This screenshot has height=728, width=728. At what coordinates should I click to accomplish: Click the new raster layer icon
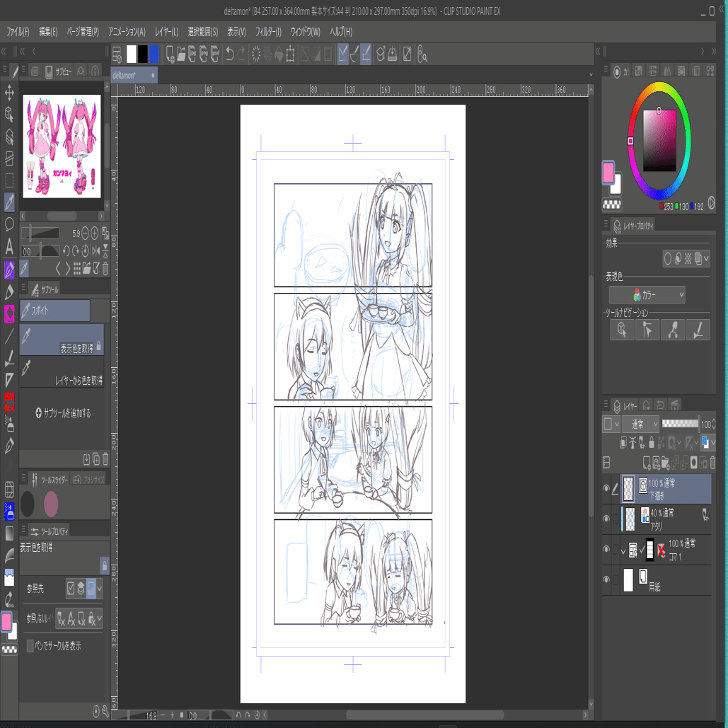(x=647, y=463)
